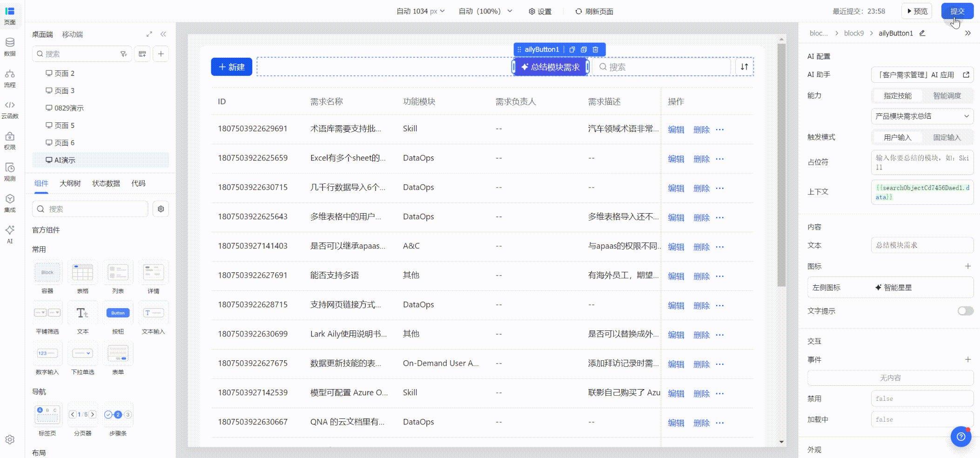Click the page group icon next to search
The width and height of the screenshot is (980, 458).
[142, 54]
